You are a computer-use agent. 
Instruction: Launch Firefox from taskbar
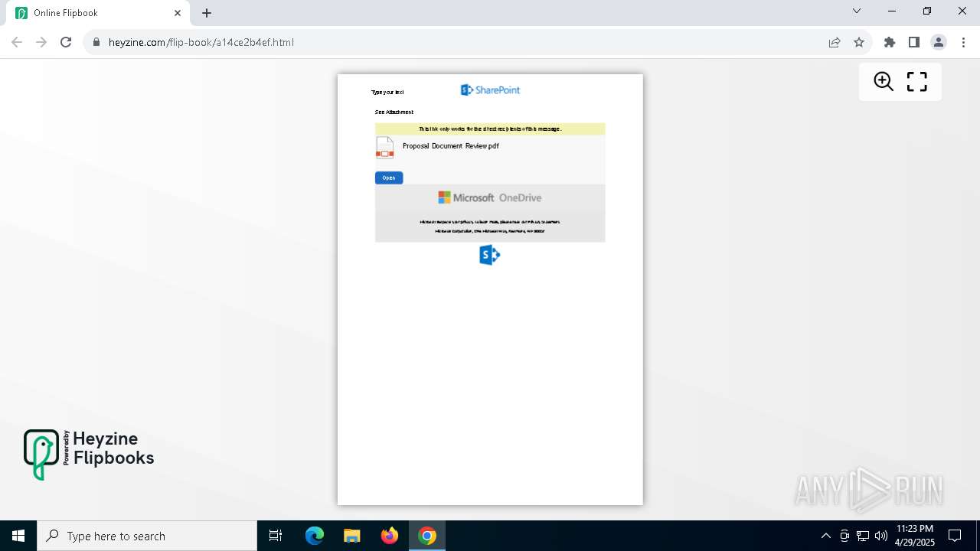pyautogui.click(x=390, y=536)
